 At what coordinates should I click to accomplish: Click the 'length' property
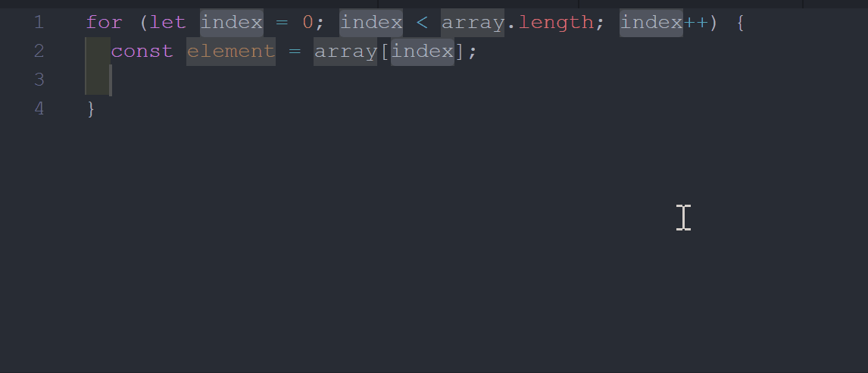tap(556, 23)
